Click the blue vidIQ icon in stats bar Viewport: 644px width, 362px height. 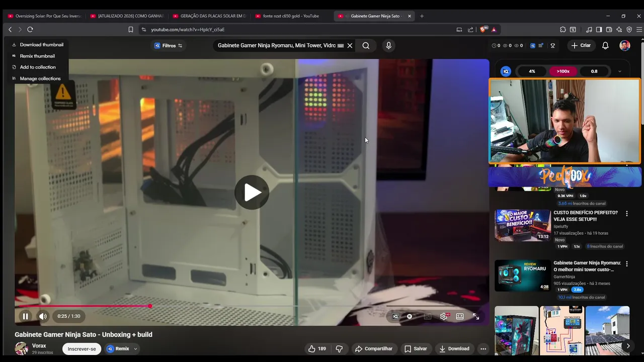click(x=532, y=45)
